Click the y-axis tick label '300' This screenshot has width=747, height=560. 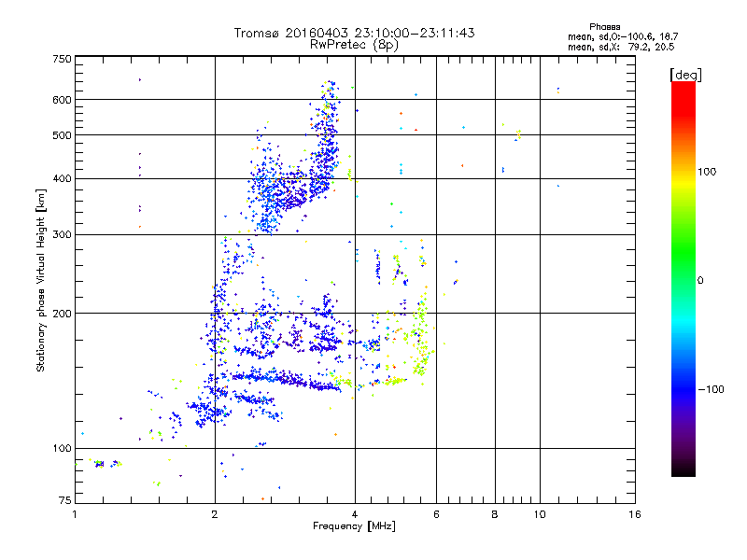(x=62, y=235)
